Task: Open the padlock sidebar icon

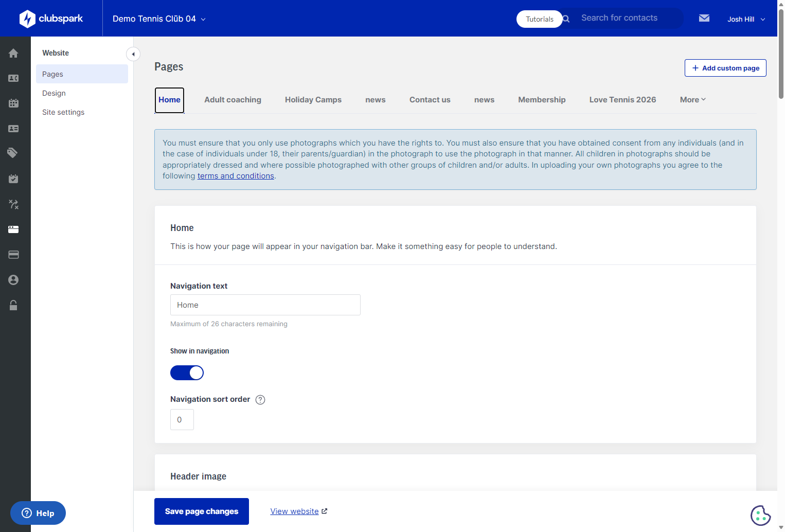Action: (13, 305)
